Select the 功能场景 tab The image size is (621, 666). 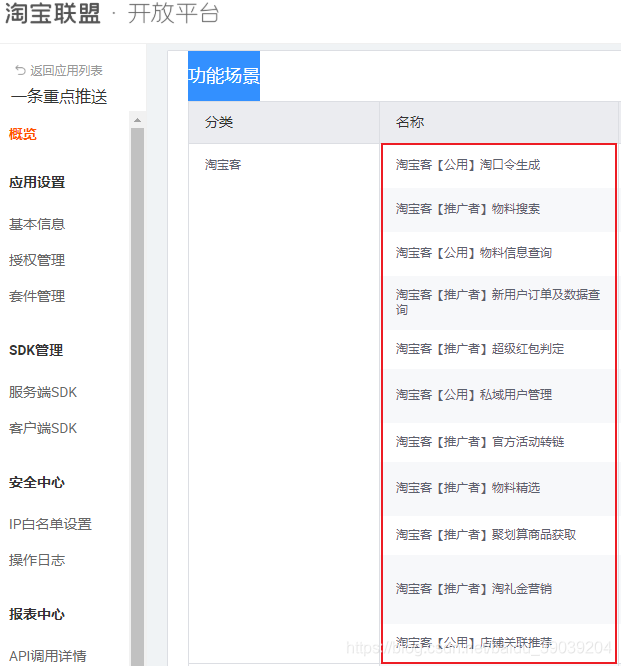pos(224,76)
